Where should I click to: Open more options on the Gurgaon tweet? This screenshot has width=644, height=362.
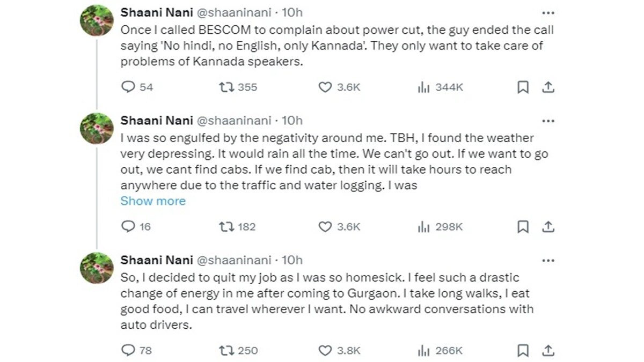tap(548, 261)
